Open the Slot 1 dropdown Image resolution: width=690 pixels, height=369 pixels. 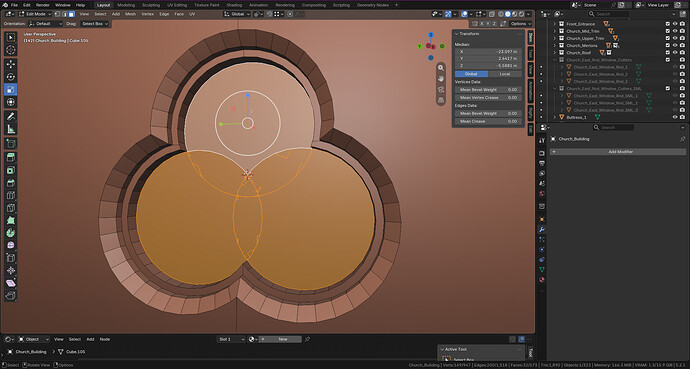coord(231,339)
